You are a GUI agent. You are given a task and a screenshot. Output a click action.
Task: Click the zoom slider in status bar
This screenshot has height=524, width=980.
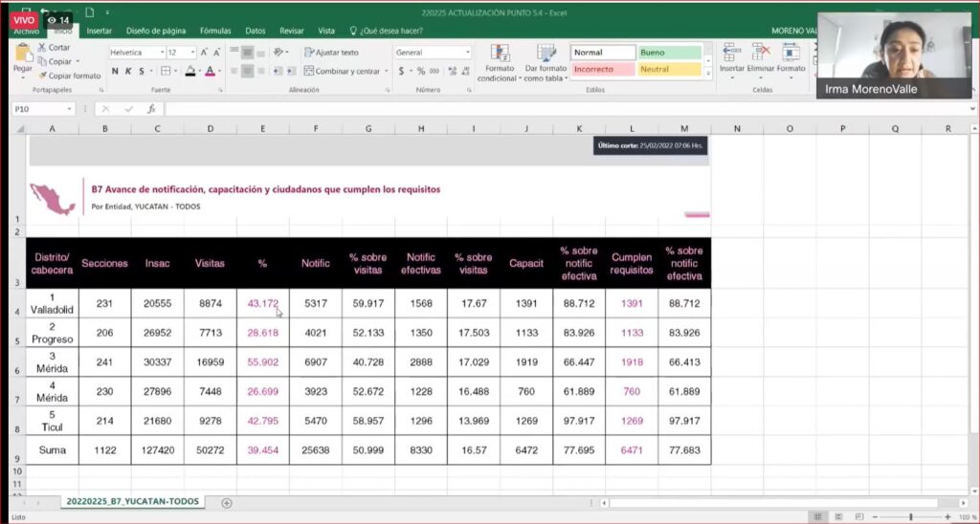tap(909, 516)
